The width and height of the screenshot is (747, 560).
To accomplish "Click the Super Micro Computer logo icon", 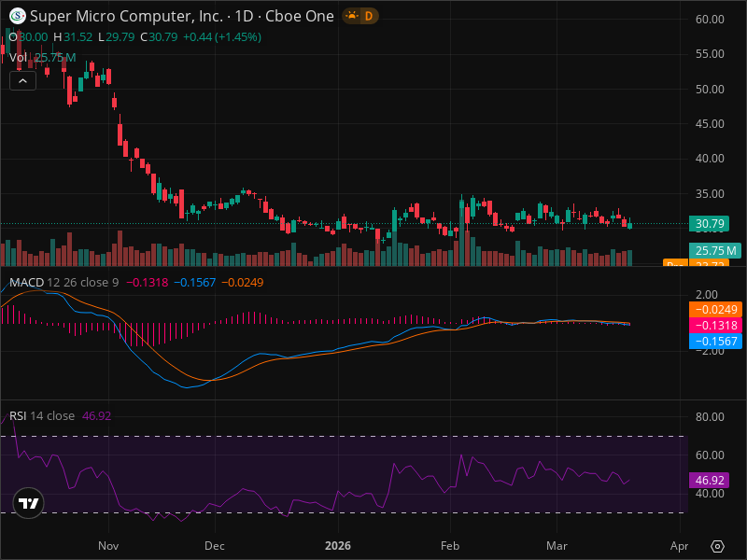I will click(18, 16).
